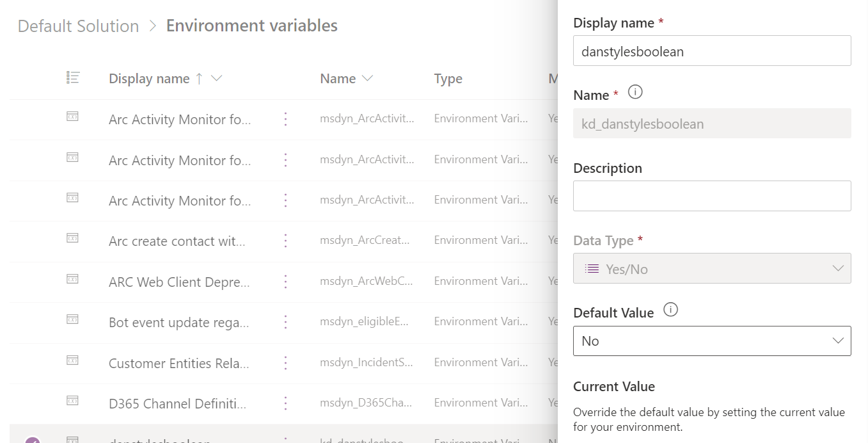Open the Name column header dropdown
Image resolution: width=868 pixels, height=443 pixels.
367,78
